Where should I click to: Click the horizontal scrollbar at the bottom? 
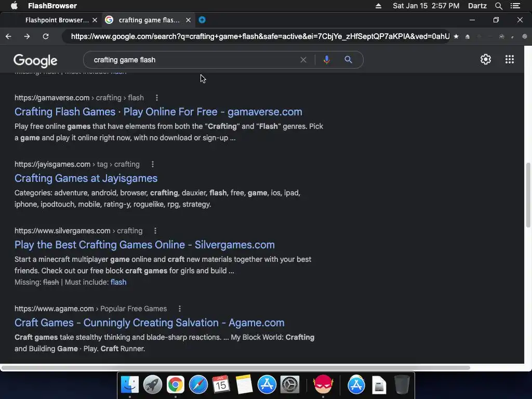[x=235, y=368]
